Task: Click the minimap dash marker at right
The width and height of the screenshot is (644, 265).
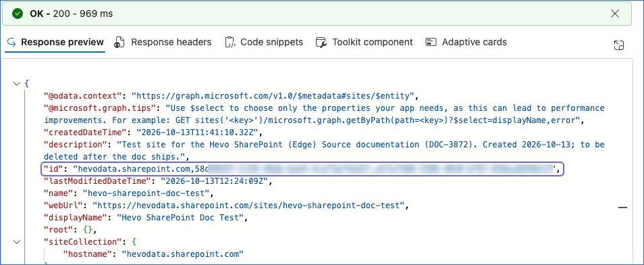Action: [622, 208]
